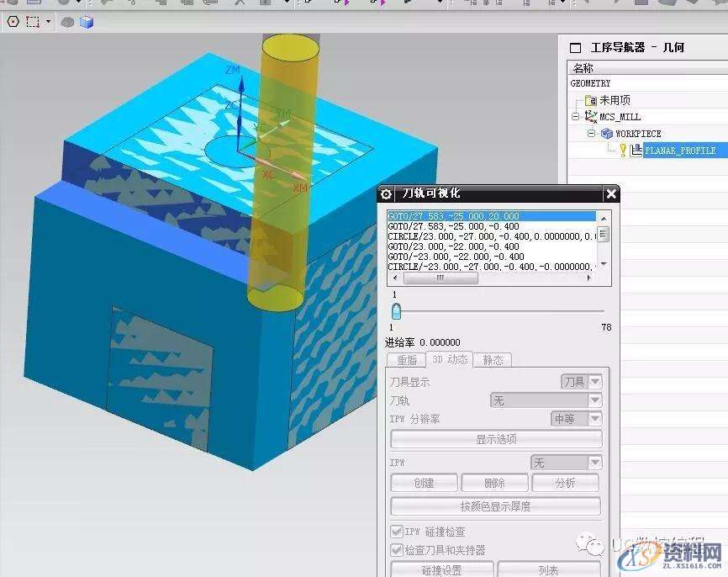Click the yellow status marker beside PLANAR_PROFILE
This screenshot has width=728, height=577.
click(x=624, y=149)
